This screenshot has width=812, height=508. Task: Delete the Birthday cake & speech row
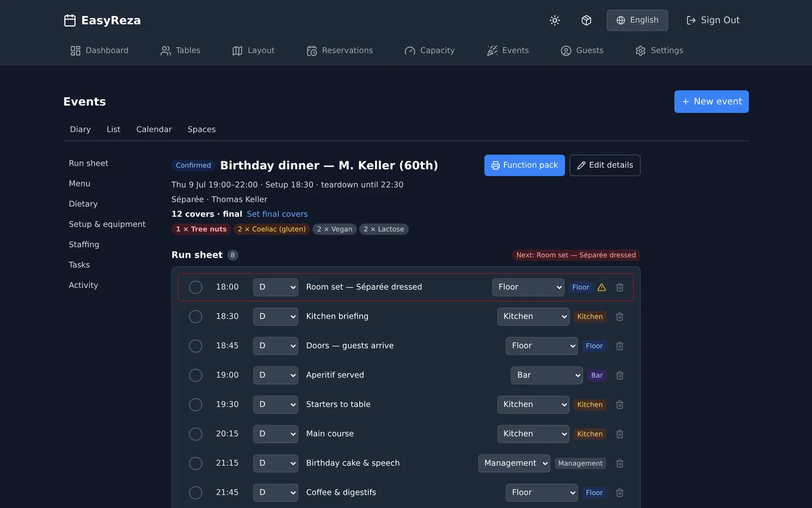[x=620, y=464]
